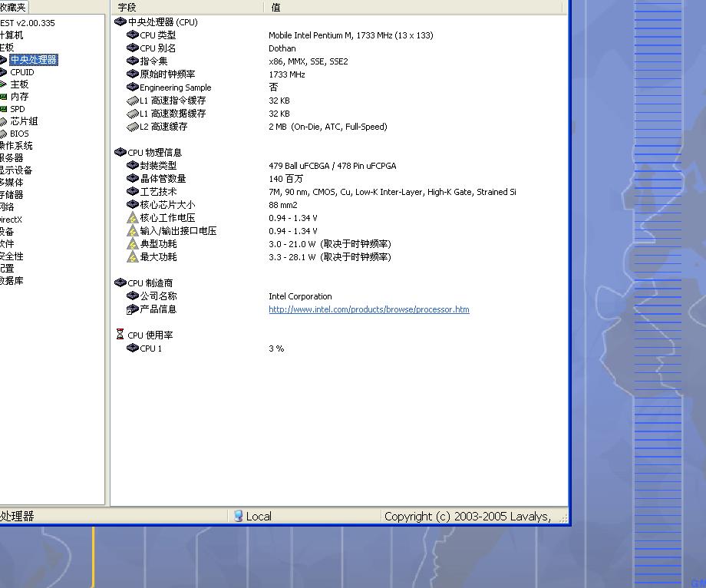Click the 典型功耗 warning icon
706x588 pixels.
[132, 244]
